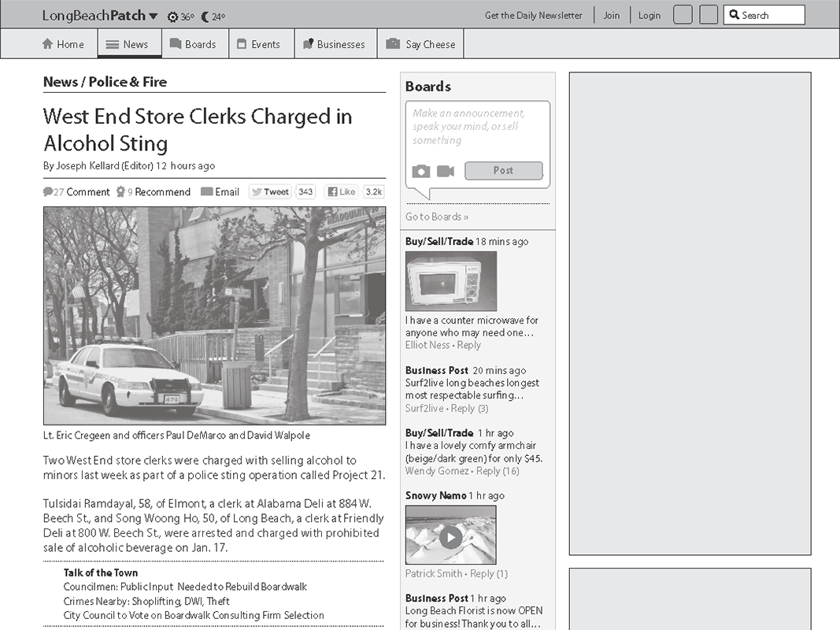The image size is (840, 630).
Task: Open Buy/Sell/Trade armchair post heading
Action: tap(439, 433)
